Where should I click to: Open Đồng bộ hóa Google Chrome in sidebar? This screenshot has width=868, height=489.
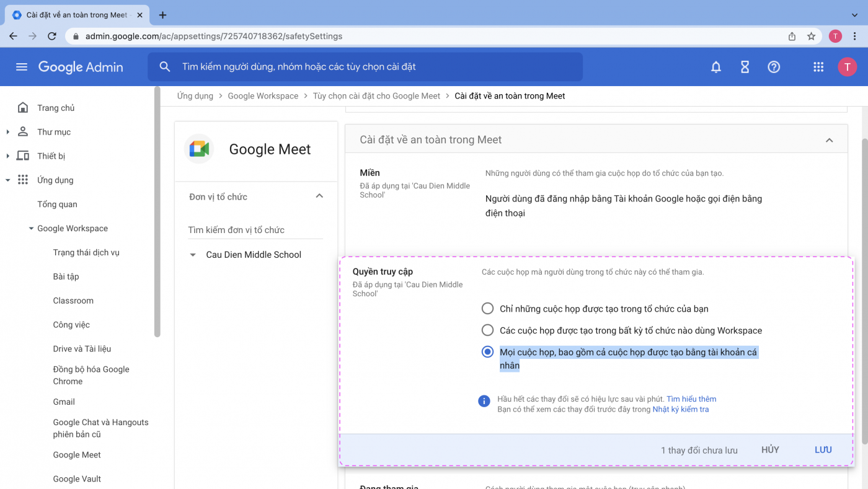[x=91, y=375]
